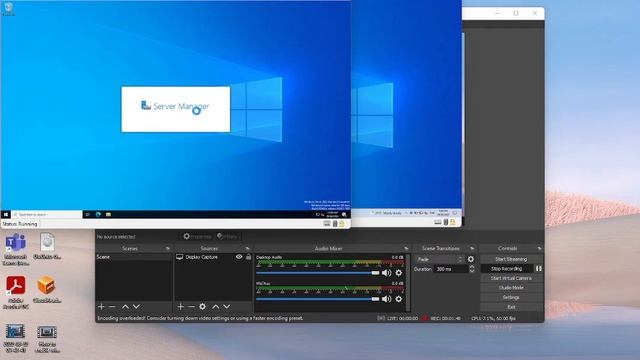
Task: Click the Audio Mixer vertical scrollbar
Action: [x=407, y=282]
